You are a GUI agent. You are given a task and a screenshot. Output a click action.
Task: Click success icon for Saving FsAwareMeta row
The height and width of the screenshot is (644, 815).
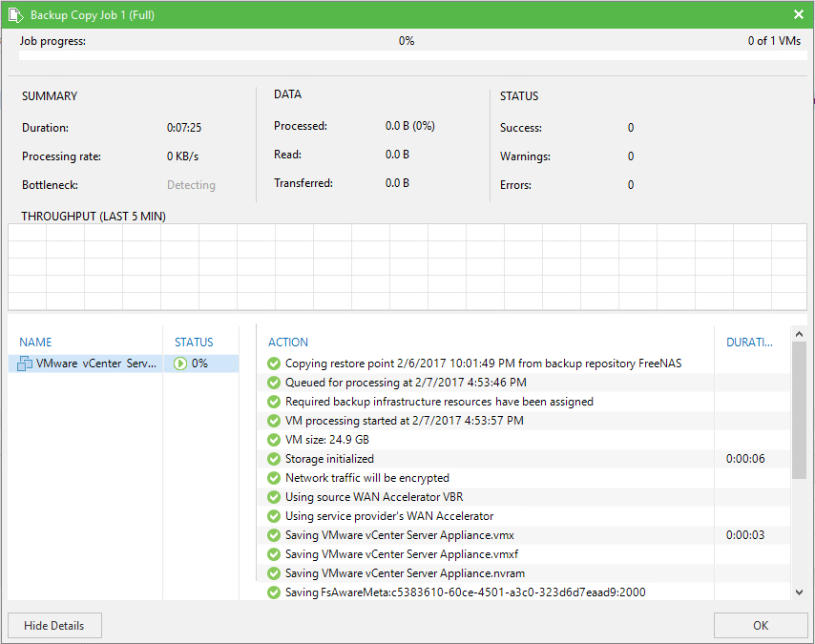click(x=274, y=592)
